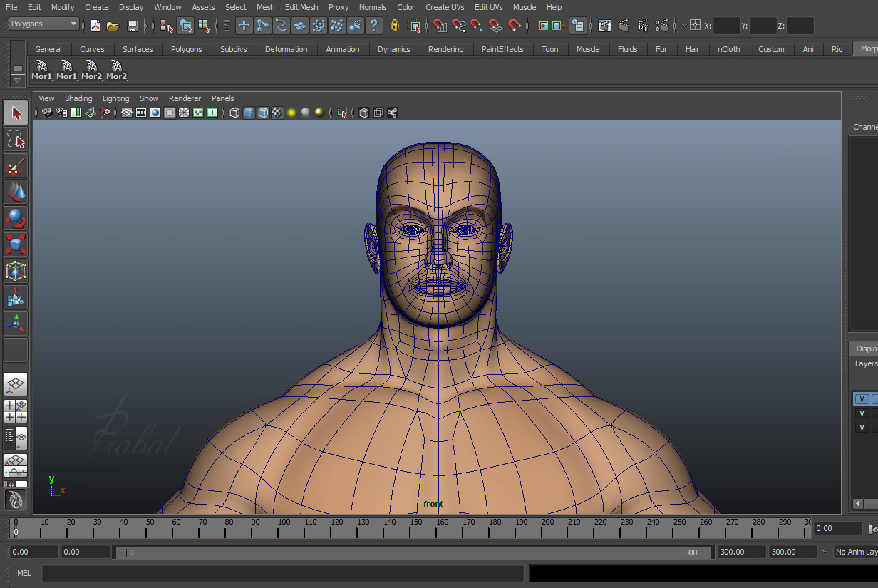The height and width of the screenshot is (588, 878).
Task: Save the scene using the save icon
Action: tap(132, 26)
